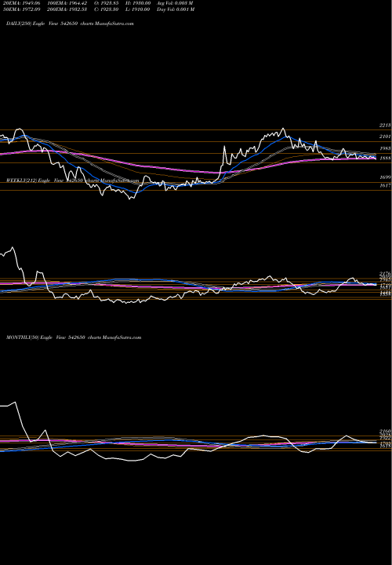Click the Avg Vol: 0.003 M readout

176,3
